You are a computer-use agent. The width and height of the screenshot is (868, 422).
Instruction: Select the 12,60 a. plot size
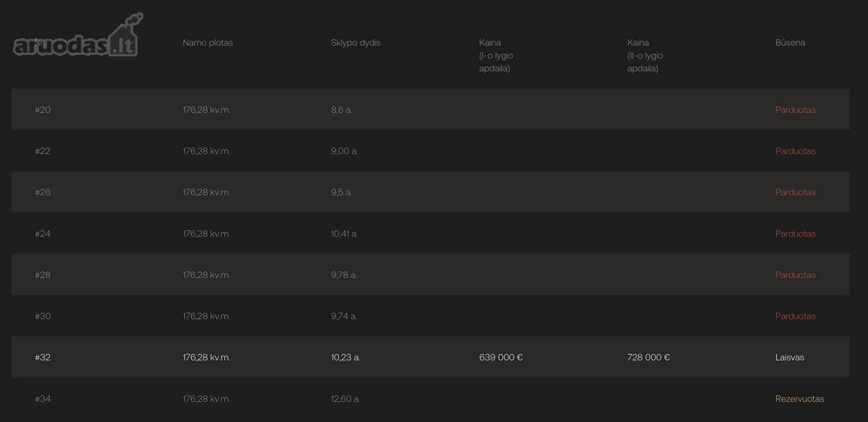tap(345, 399)
